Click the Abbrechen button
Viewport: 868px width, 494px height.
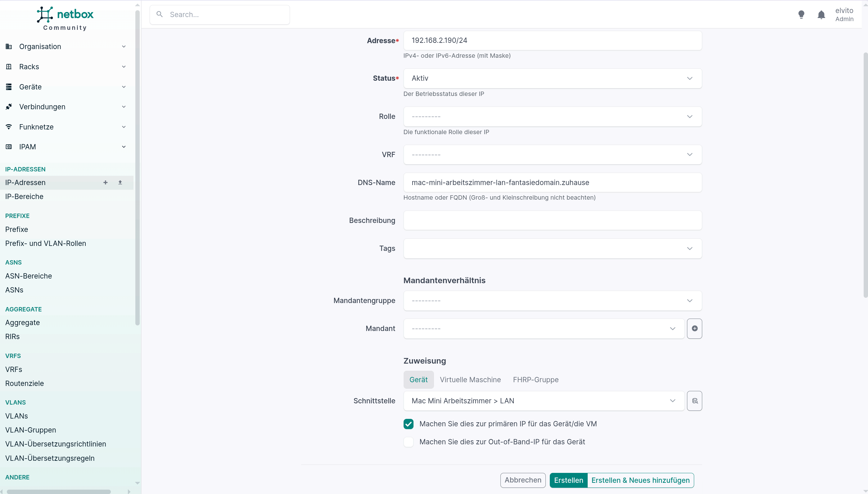click(523, 480)
